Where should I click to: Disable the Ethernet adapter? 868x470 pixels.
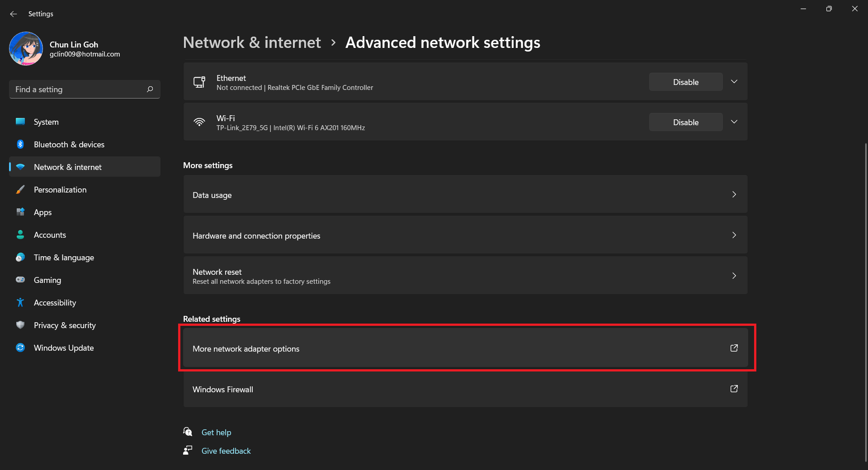click(x=685, y=82)
